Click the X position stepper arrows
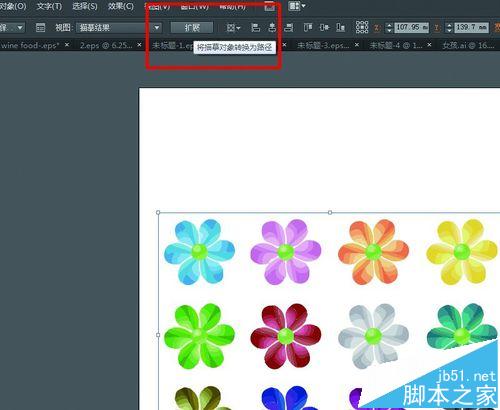The height and width of the screenshot is (410, 500). pos(389,27)
